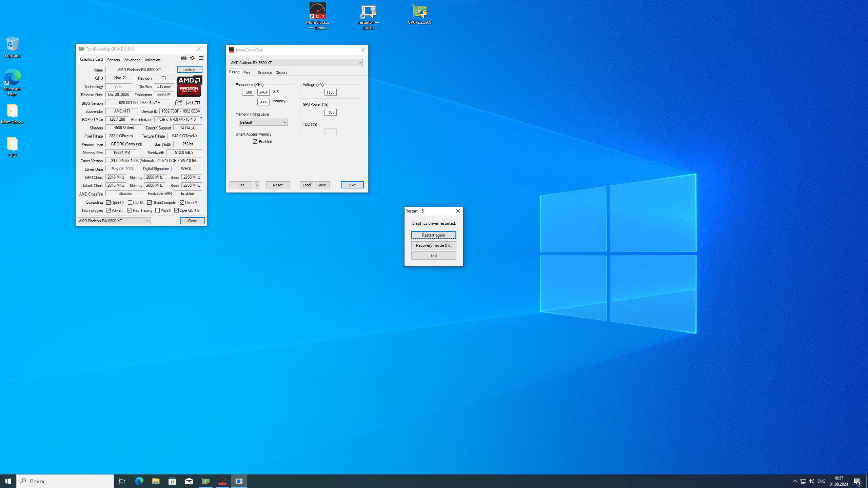Disable Smart Access Memory Enabled checkbox
The height and width of the screenshot is (488, 868).
pyautogui.click(x=255, y=142)
